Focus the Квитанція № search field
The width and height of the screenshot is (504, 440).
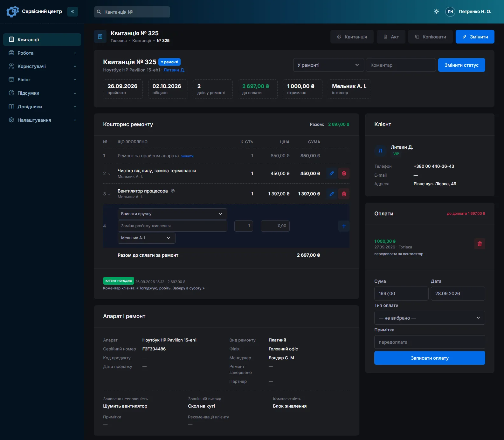tap(132, 12)
